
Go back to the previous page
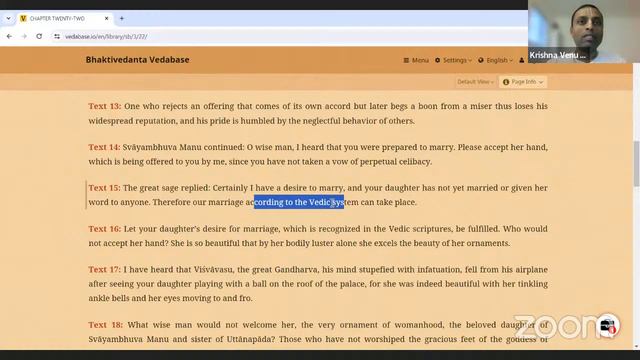9,36
